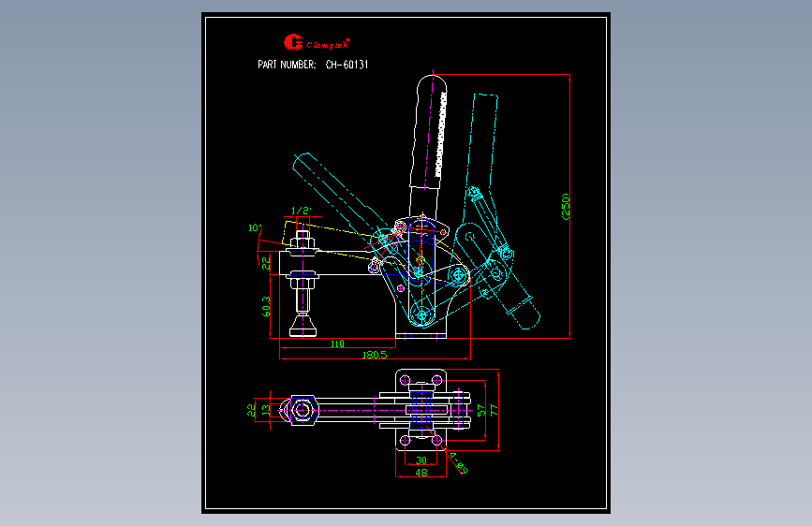Click the 1/2" thread dimension label
Screen dimensions: 812x526
(x=301, y=211)
